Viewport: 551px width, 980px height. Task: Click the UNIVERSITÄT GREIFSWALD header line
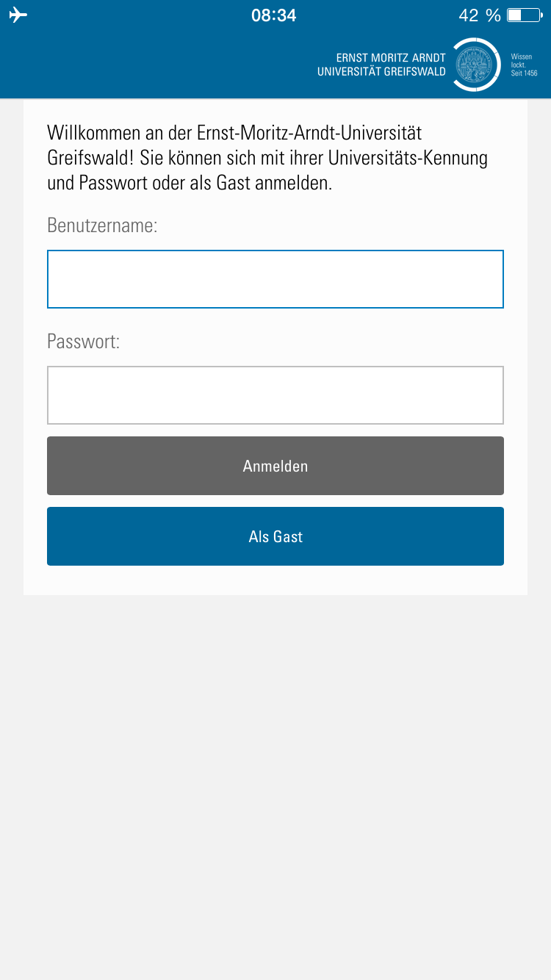click(x=381, y=72)
